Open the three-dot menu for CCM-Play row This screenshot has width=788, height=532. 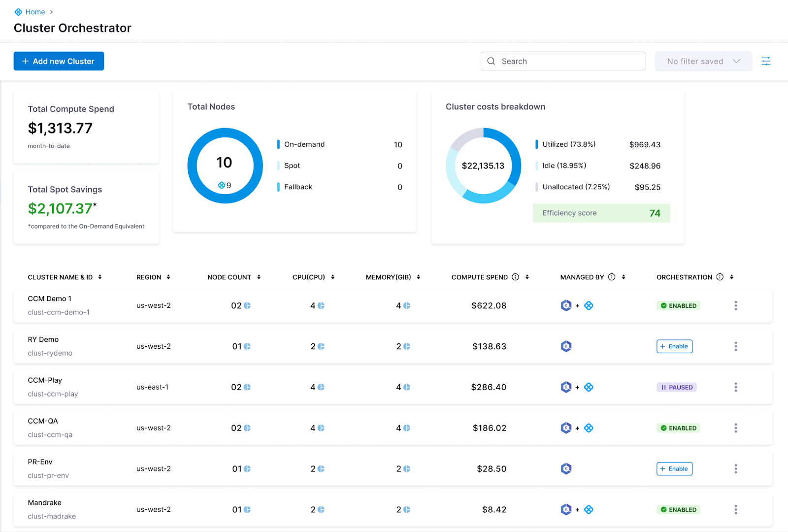pyautogui.click(x=735, y=387)
